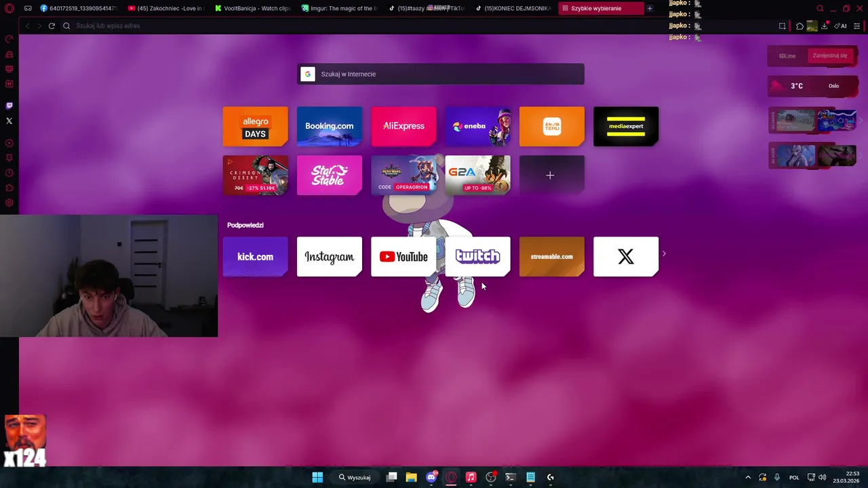Open OBS Studio from the taskbar
The width and height of the screenshot is (868, 488).
491,477
